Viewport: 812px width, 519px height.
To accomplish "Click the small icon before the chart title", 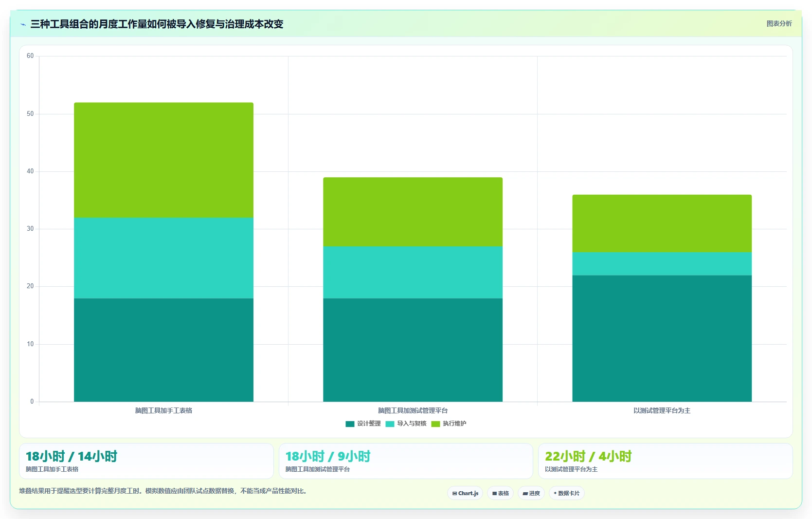I will pos(23,24).
